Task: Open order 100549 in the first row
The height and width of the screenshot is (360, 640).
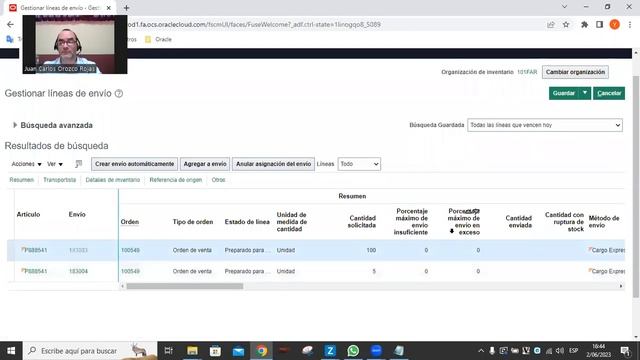Action: pos(130,250)
